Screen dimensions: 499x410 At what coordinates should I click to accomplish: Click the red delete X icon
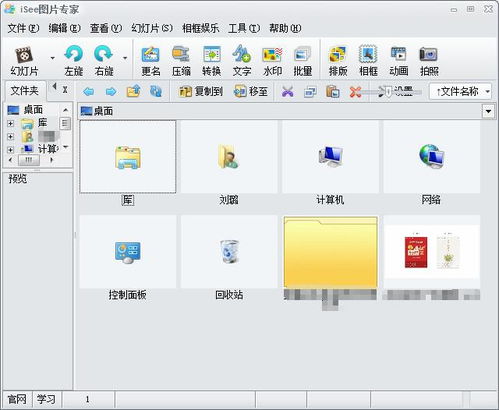355,91
